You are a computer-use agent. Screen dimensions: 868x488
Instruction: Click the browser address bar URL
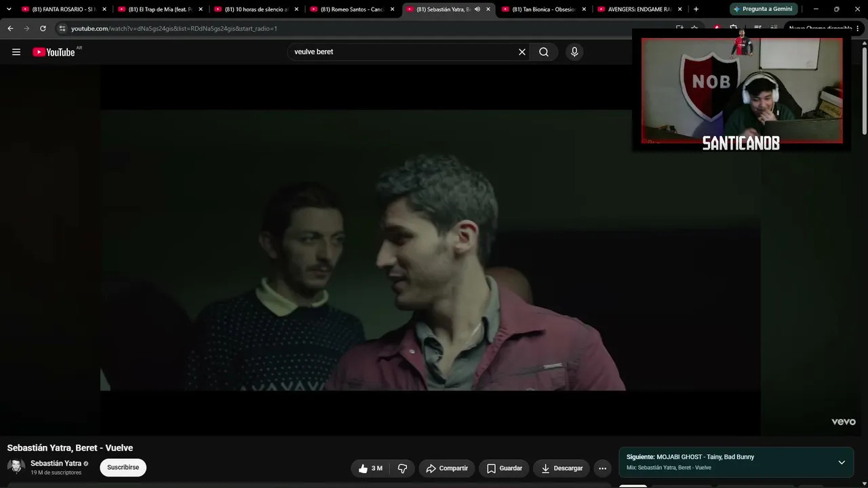[x=174, y=28]
